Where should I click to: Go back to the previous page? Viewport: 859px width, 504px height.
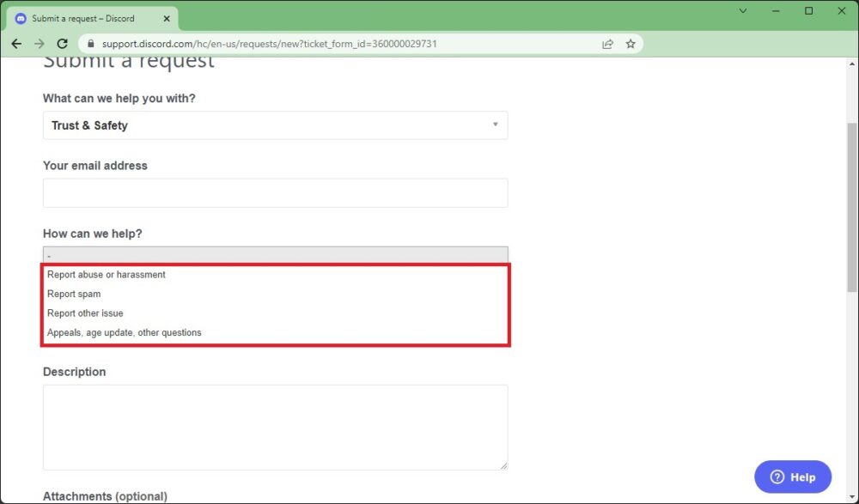click(16, 44)
